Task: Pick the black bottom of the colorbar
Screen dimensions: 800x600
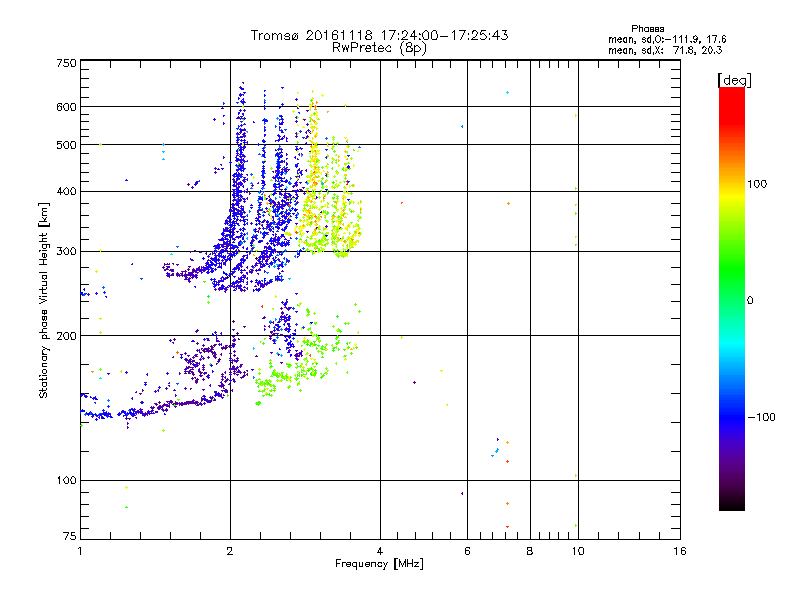Action: pos(732,504)
